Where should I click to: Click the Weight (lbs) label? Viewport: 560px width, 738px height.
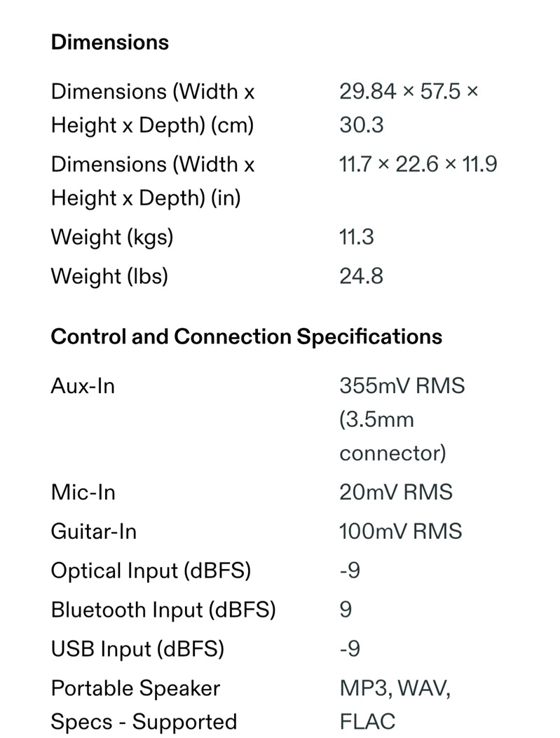[x=109, y=276]
